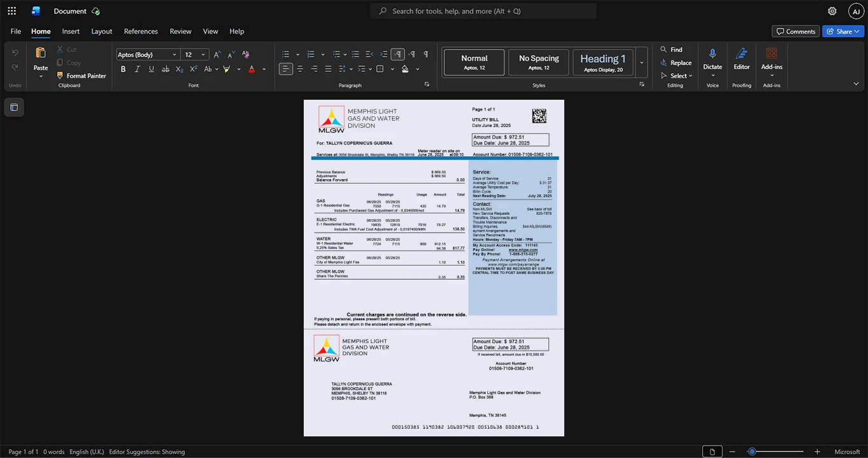Click the Format Painter tool

81,76
